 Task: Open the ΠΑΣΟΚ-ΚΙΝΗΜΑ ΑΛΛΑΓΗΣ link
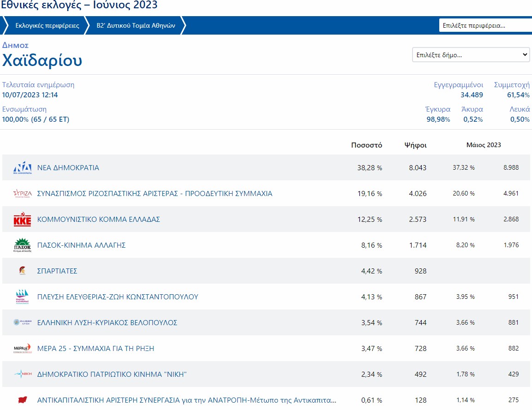(81, 245)
